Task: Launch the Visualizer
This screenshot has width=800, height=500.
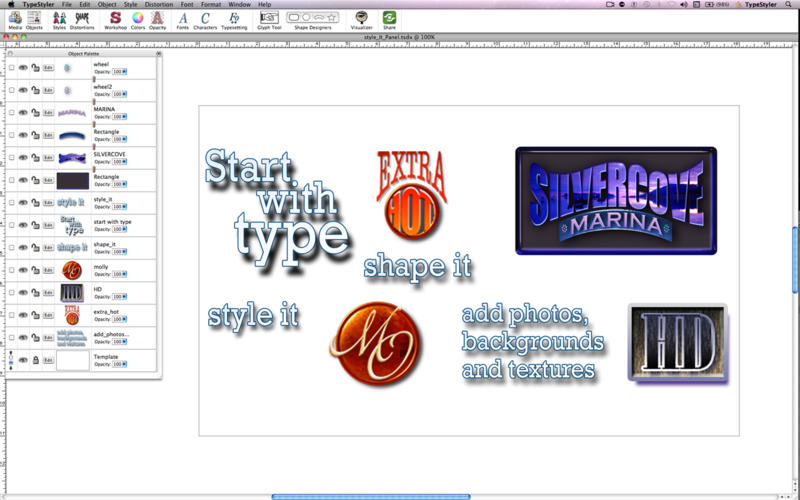Action: click(361, 17)
